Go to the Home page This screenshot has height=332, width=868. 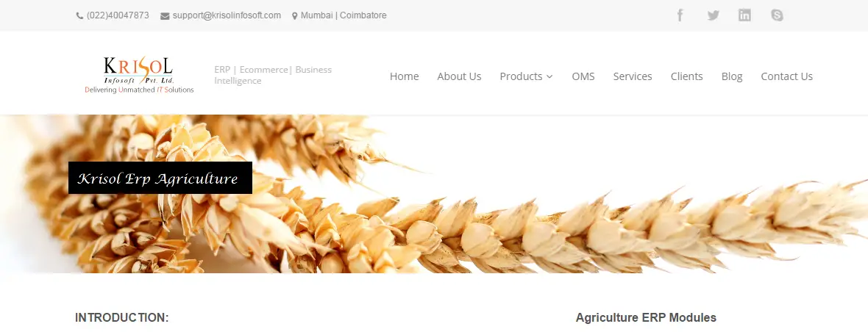[x=404, y=76]
